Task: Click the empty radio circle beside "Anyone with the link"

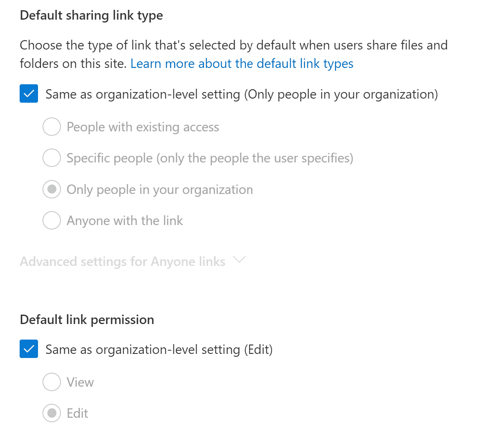Action: tap(52, 220)
